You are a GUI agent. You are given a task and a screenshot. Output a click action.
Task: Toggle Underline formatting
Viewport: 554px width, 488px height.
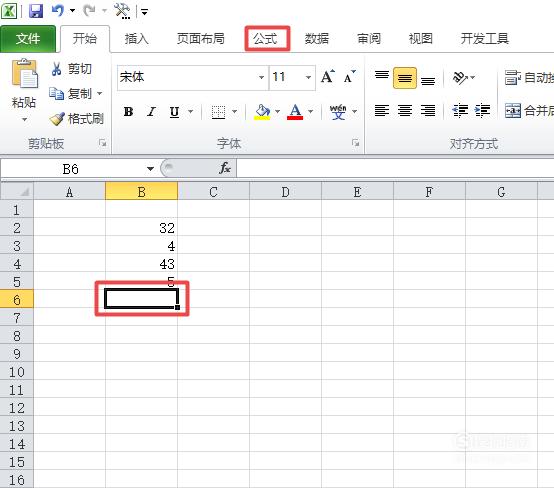point(175,112)
